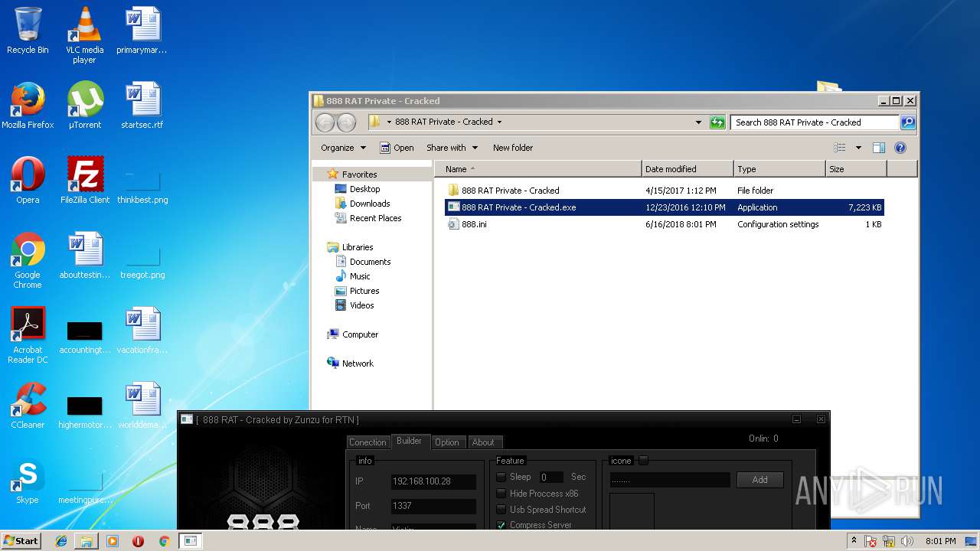The image size is (980, 551).
Task: Click the Windows Start button
Action: pyautogui.click(x=21, y=541)
